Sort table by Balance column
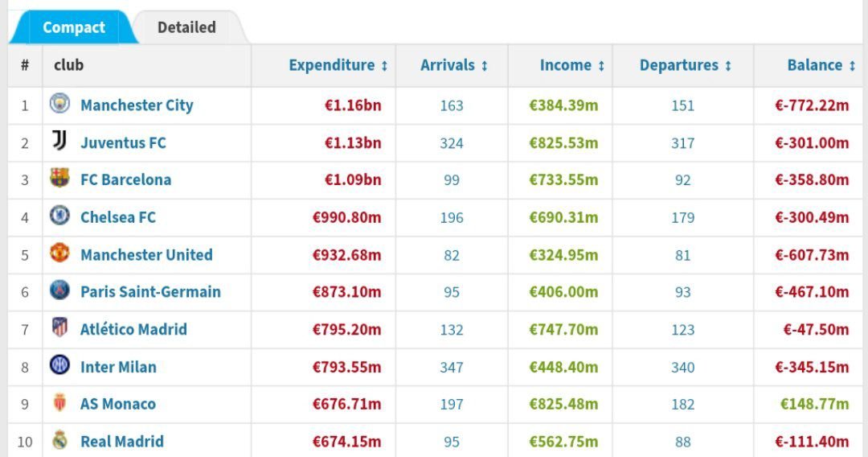This screenshot has height=457, width=868. tap(821, 65)
